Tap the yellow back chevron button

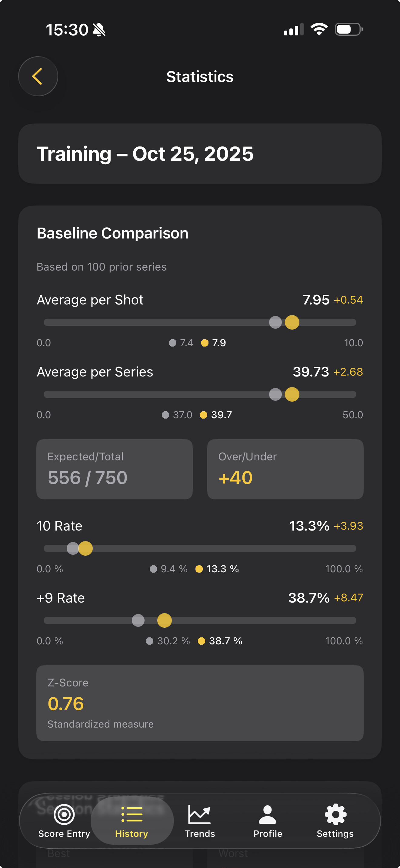(x=38, y=77)
